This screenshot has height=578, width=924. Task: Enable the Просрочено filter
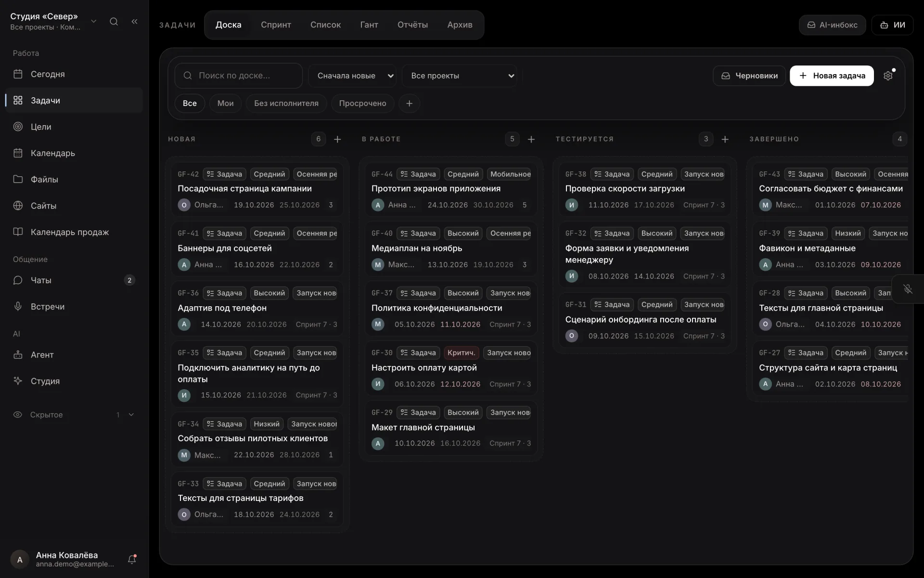tap(362, 103)
